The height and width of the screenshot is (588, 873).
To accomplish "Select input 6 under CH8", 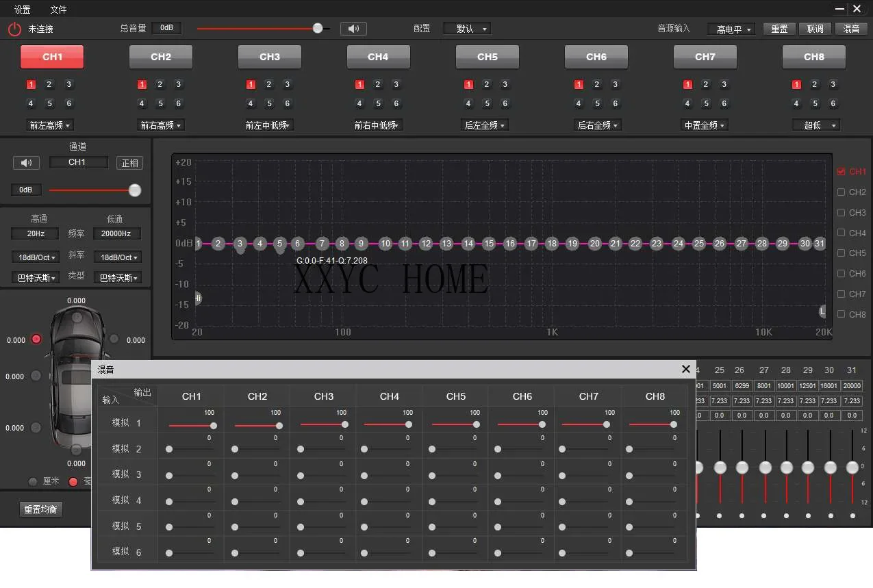I will (x=833, y=104).
